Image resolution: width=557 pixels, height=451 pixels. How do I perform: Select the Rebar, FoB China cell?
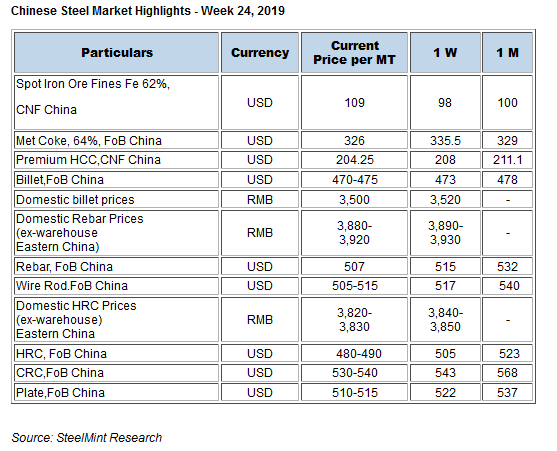click(x=117, y=266)
